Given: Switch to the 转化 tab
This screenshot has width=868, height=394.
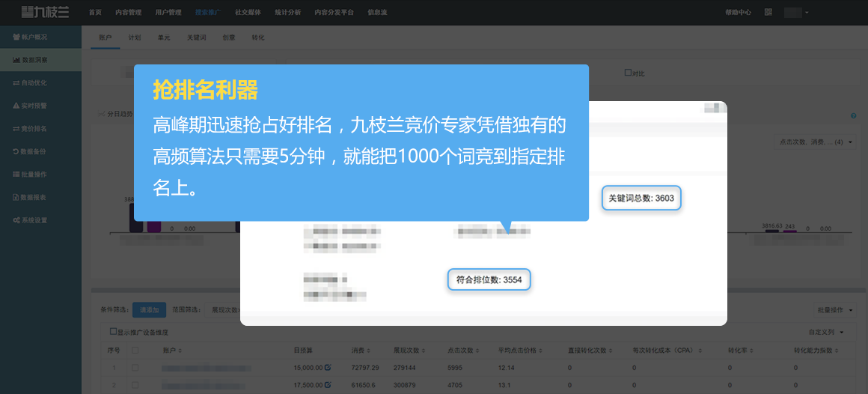Looking at the screenshot, I should [258, 37].
